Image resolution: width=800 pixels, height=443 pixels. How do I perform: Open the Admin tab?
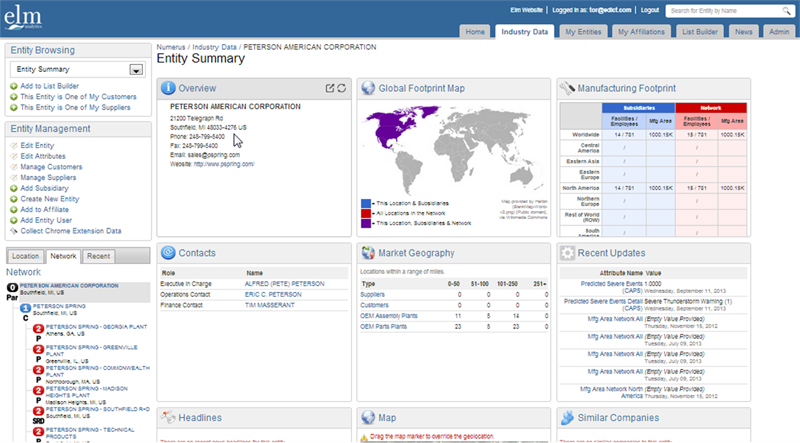pyautogui.click(x=779, y=32)
